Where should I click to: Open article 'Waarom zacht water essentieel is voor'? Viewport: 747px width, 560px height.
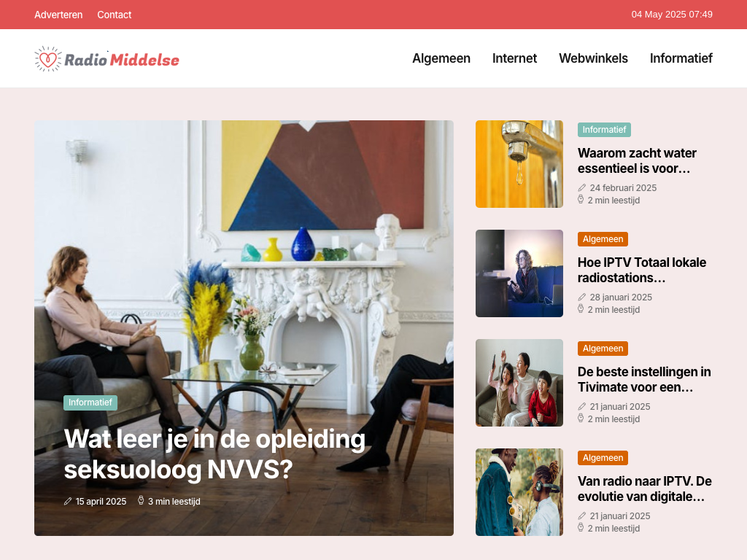(637, 160)
